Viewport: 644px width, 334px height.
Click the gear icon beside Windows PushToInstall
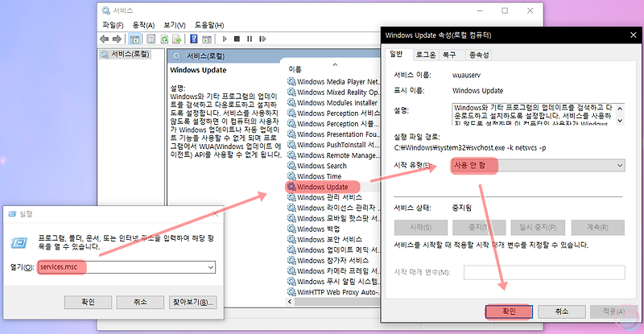pos(291,145)
